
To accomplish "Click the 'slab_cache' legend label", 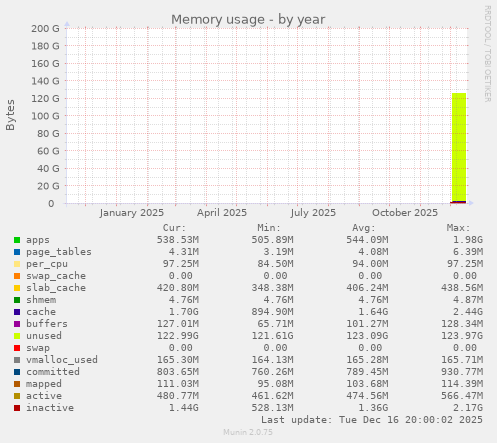I will pyautogui.click(x=56, y=288).
